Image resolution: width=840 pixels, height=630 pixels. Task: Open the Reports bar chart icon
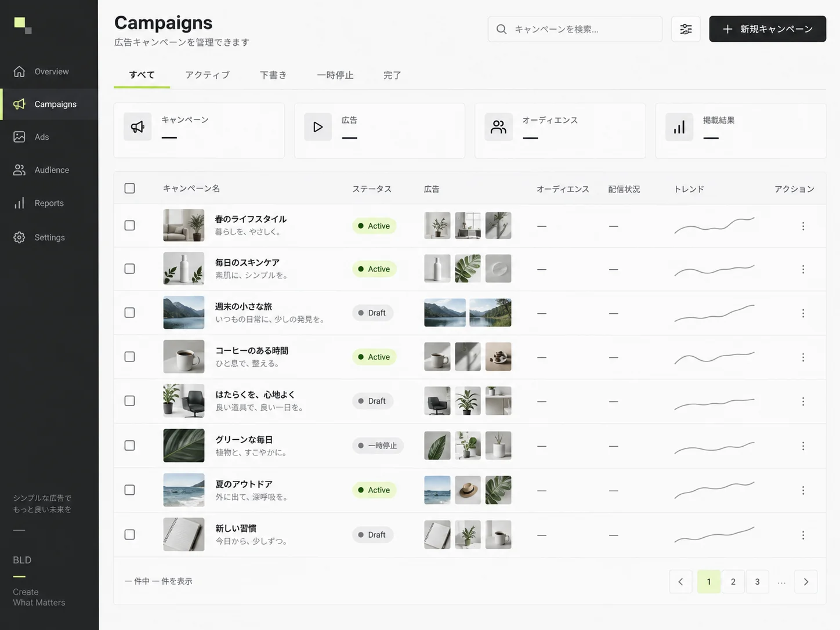click(19, 203)
